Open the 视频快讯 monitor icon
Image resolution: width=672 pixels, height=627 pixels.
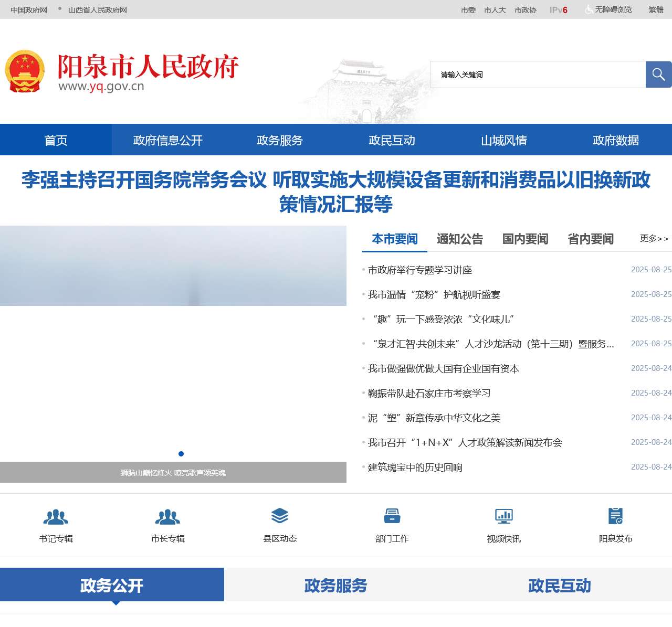pos(503,516)
